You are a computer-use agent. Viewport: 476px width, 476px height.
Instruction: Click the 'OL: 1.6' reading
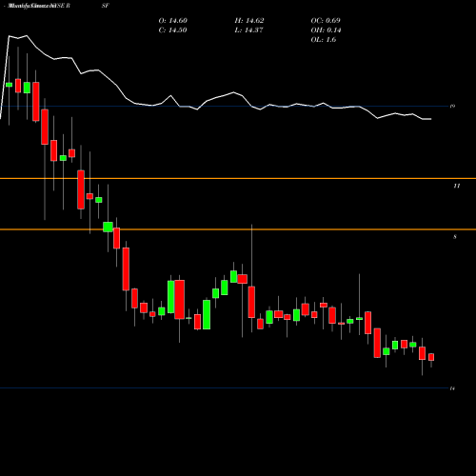pyautogui.click(x=324, y=40)
